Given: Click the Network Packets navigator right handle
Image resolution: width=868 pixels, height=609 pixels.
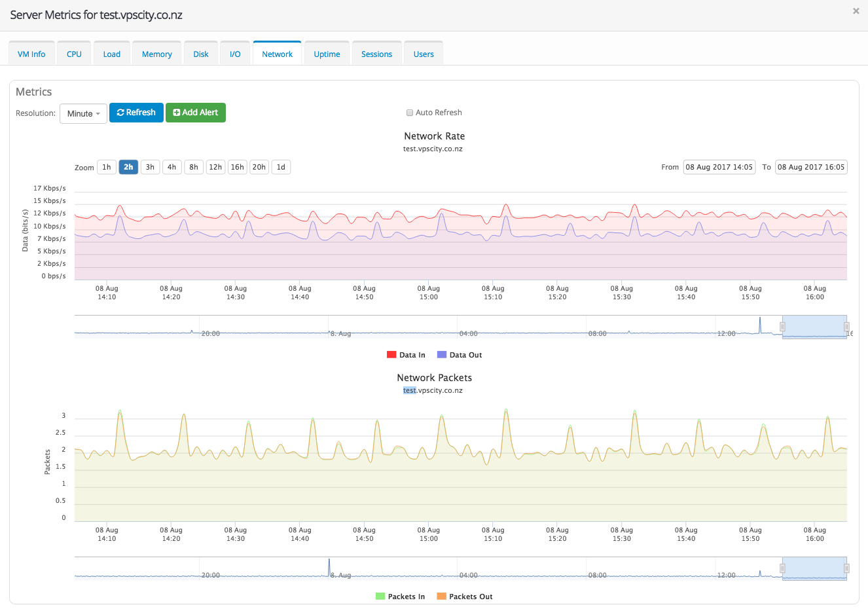Looking at the screenshot, I should [846, 568].
